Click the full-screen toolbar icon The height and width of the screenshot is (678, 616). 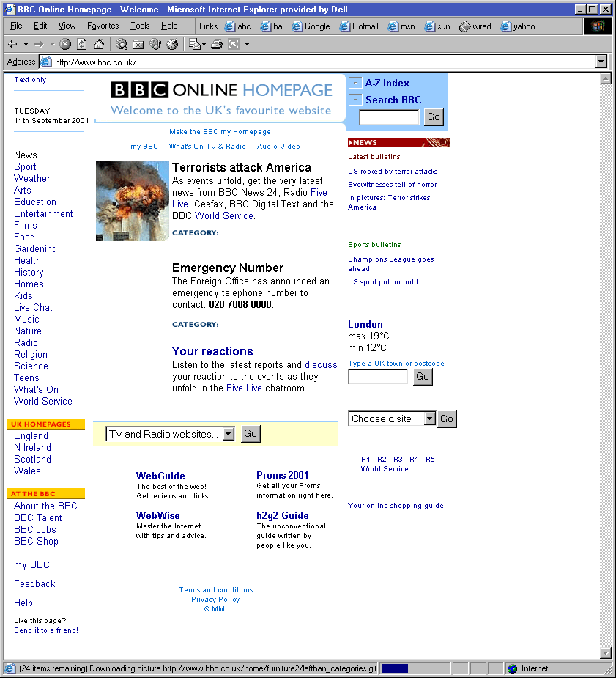pos(234,44)
